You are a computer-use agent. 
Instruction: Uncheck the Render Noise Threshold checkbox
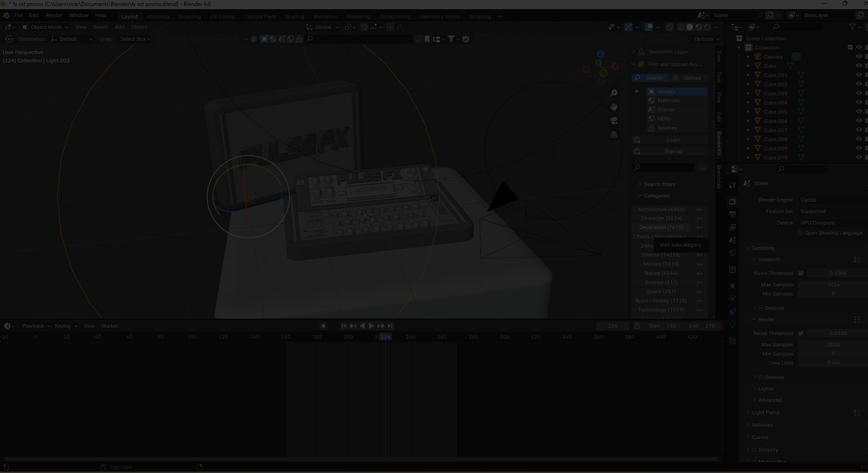coord(801,333)
